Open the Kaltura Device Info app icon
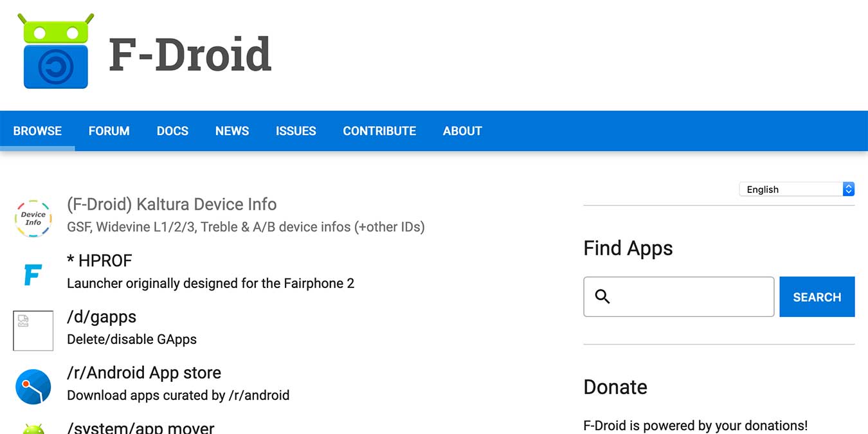The width and height of the screenshot is (868, 434). [33, 218]
